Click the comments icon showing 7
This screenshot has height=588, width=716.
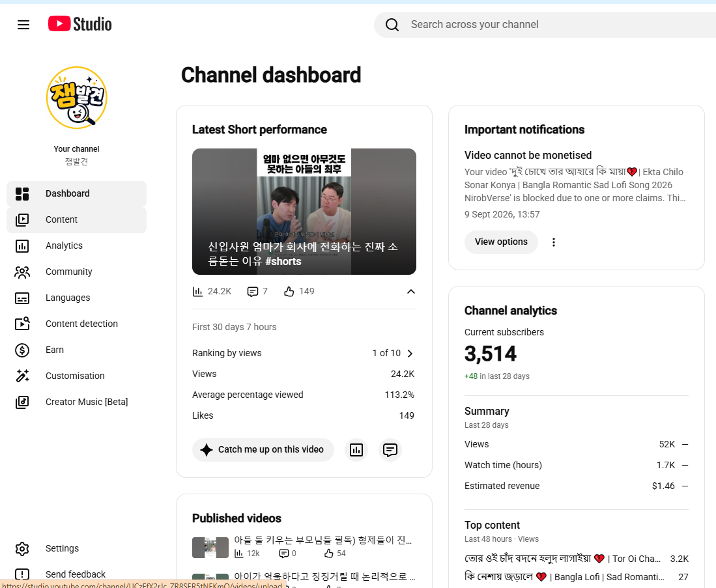coord(253,292)
